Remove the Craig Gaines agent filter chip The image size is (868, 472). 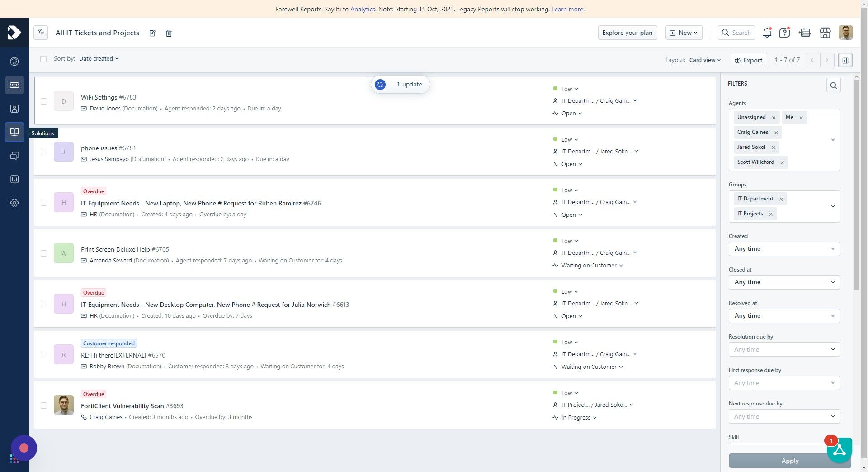[776, 132]
